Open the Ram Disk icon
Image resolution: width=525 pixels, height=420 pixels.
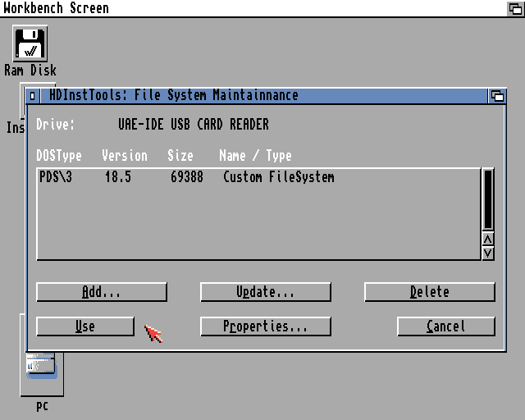30,43
